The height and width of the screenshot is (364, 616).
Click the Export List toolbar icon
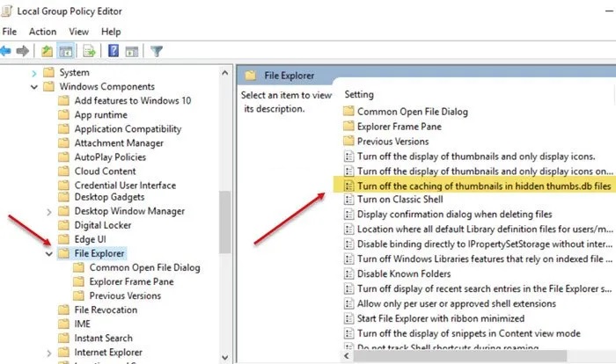pos(89,51)
